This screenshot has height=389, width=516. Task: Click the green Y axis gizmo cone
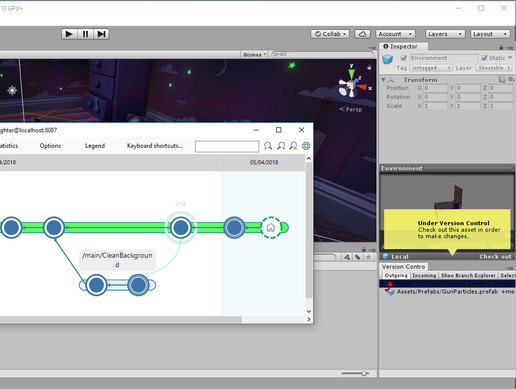click(351, 73)
